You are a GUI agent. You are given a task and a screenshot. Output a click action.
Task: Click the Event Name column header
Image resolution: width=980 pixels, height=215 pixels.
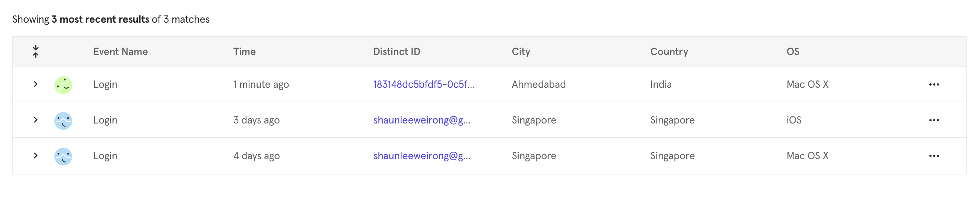[x=120, y=52]
